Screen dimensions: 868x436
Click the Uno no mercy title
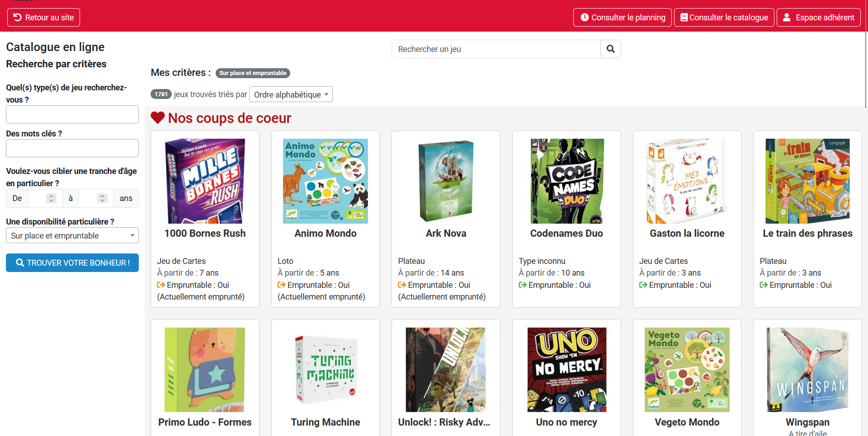coord(566,422)
